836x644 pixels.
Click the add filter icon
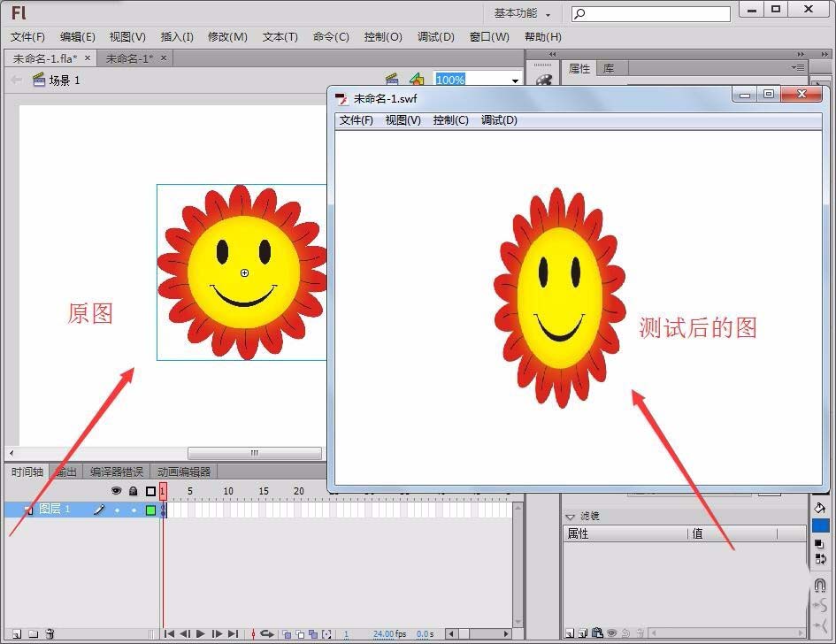coord(570,633)
